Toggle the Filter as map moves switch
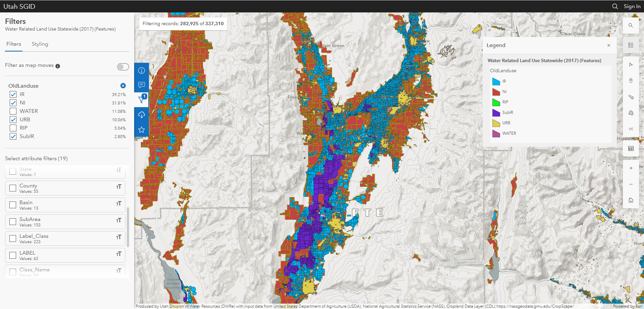Image resolution: width=644 pixels, height=309 pixels. click(123, 67)
